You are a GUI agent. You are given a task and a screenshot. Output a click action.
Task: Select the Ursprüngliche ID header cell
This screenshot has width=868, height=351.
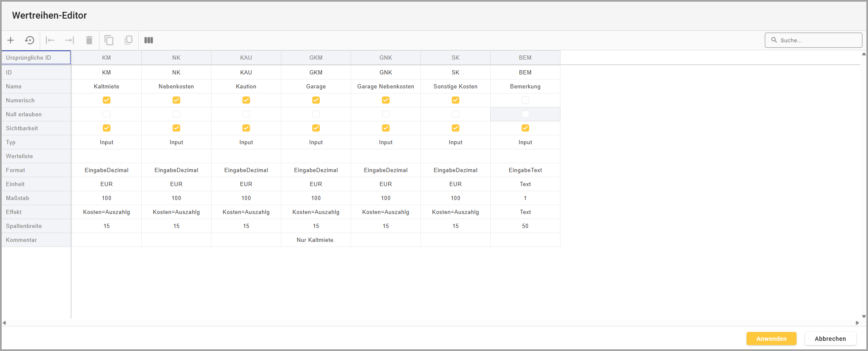(x=36, y=58)
